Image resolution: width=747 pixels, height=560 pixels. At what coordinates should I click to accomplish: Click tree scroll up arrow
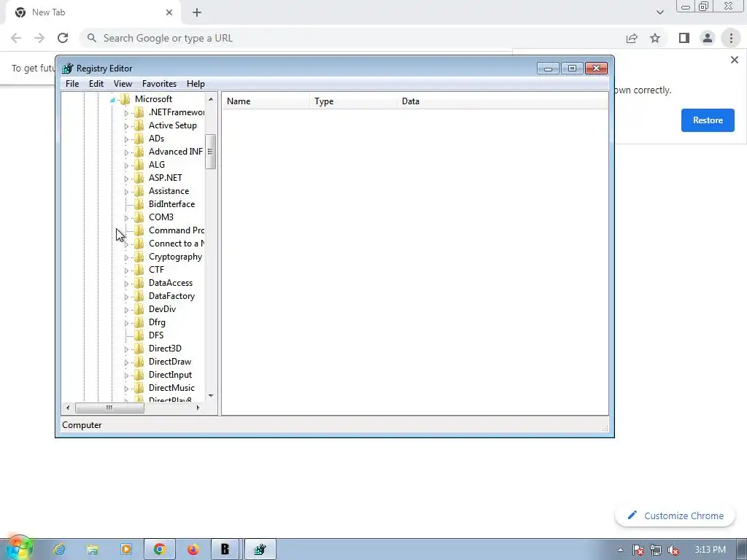pyautogui.click(x=211, y=99)
